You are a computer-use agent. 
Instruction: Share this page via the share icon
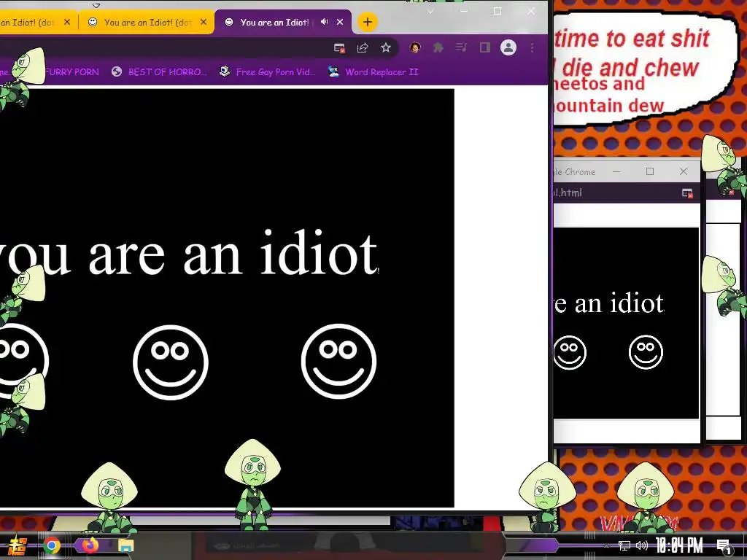click(363, 47)
